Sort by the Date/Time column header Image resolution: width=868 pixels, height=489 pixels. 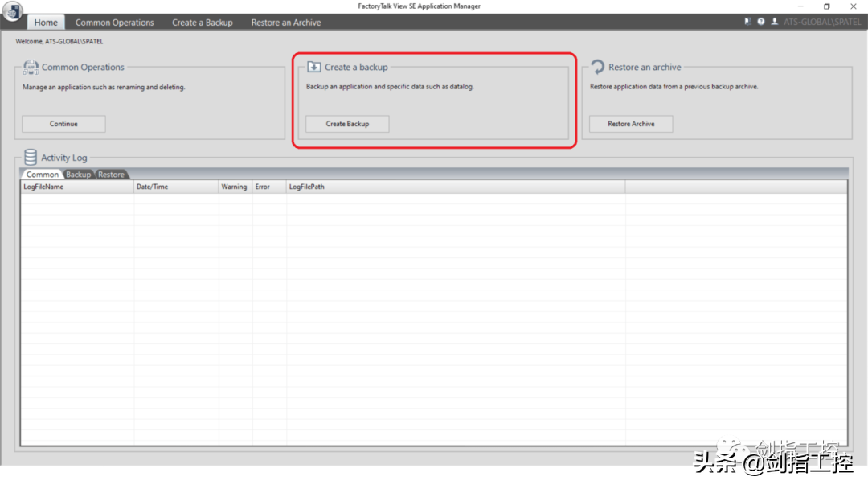point(153,187)
